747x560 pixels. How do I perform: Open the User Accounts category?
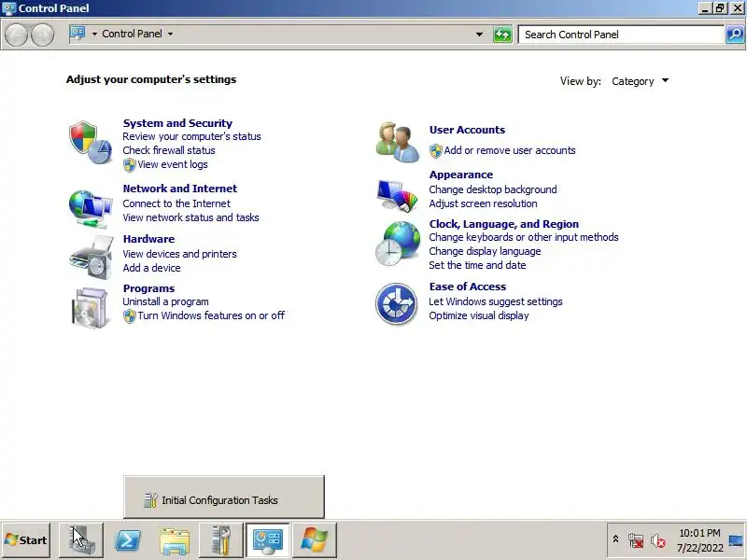467,130
